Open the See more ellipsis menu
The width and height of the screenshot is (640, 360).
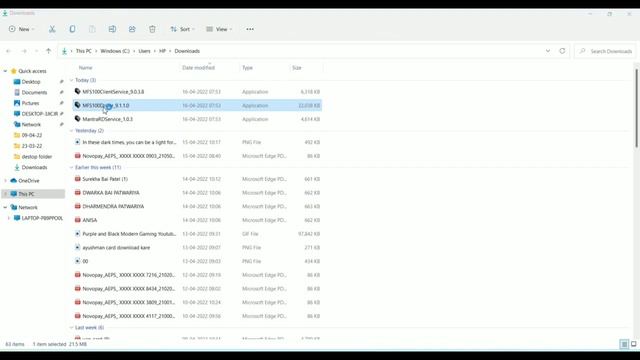click(250, 29)
